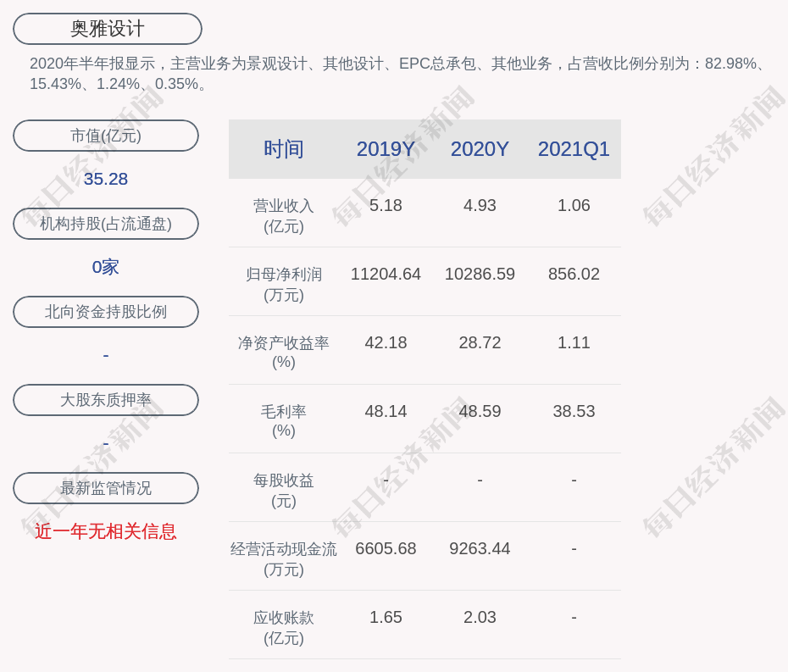Select the 应收账款 dash in the 2021Q1 column
Viewport: 788px width, 672px height.
(574, 617)
